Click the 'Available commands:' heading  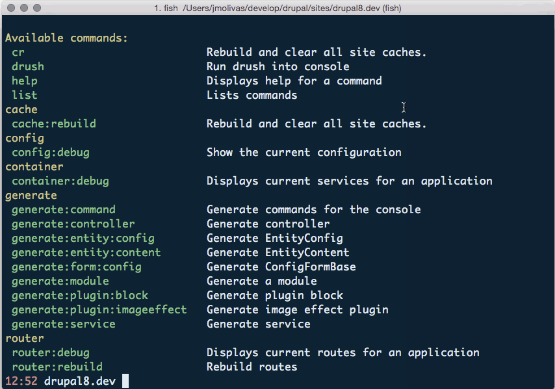[x=67, y=38]
